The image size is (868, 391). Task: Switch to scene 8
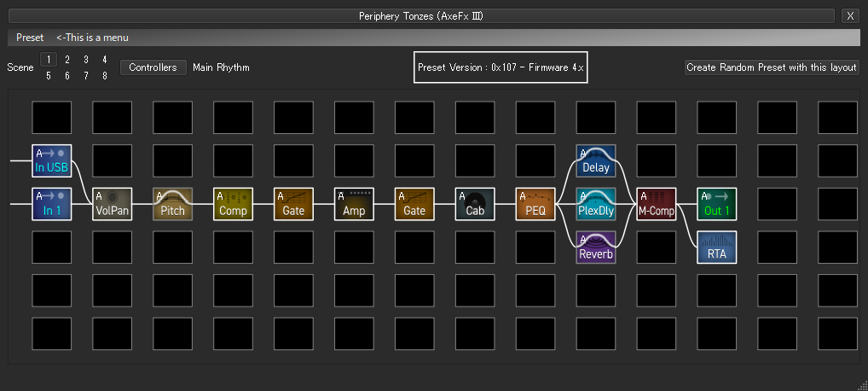point(105,76)
